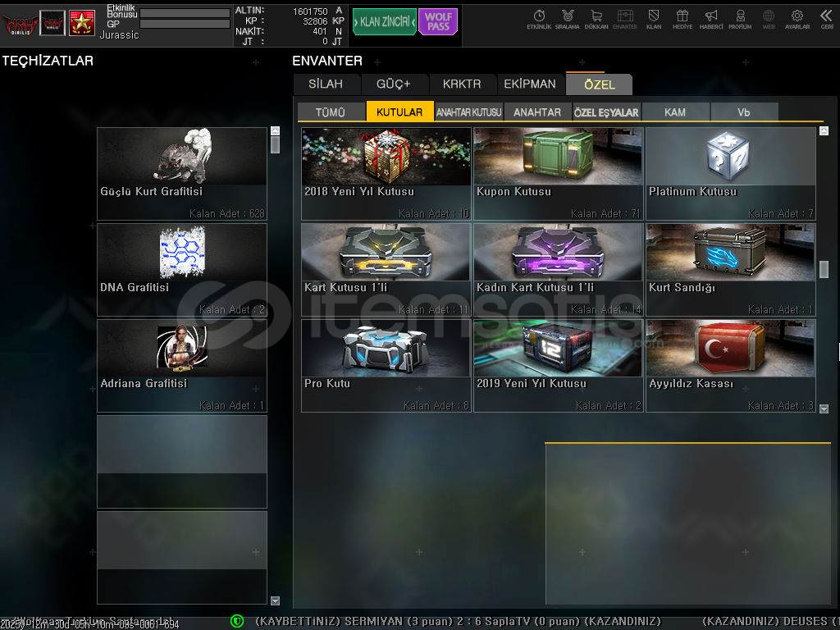The width and height of the screenshot is (840, 630).
Task: Click the equipment list scroll up arrow
Action: coord(276,130)
